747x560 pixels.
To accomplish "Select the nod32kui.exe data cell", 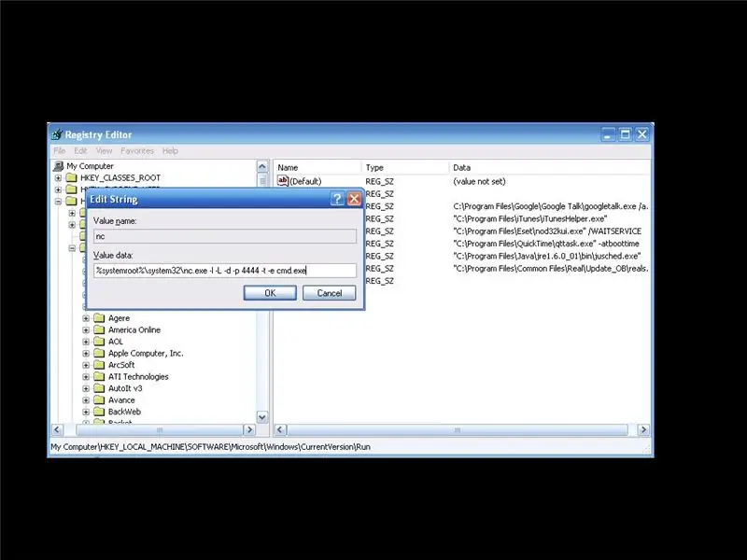I will click(x=547, y=231).
